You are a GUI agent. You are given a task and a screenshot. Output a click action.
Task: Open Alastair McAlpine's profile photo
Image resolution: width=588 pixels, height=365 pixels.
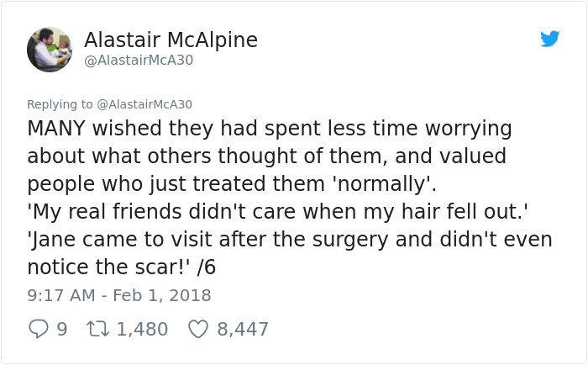(x=49, y=49)
